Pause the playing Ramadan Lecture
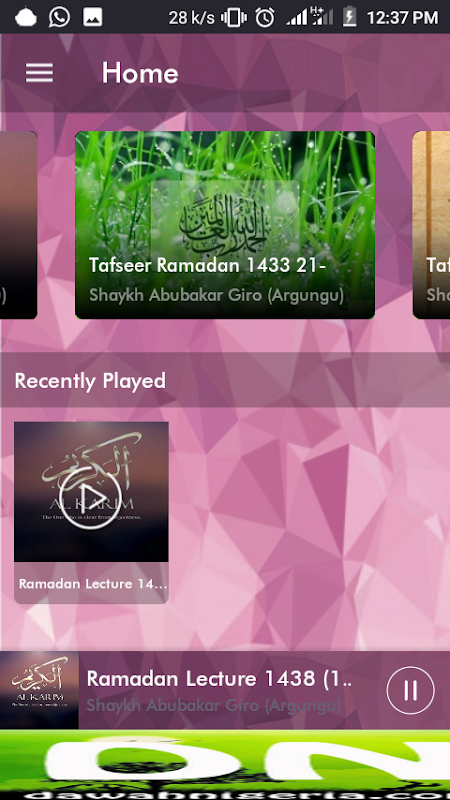This screenshot has height=800, width=450. [410, 690]
